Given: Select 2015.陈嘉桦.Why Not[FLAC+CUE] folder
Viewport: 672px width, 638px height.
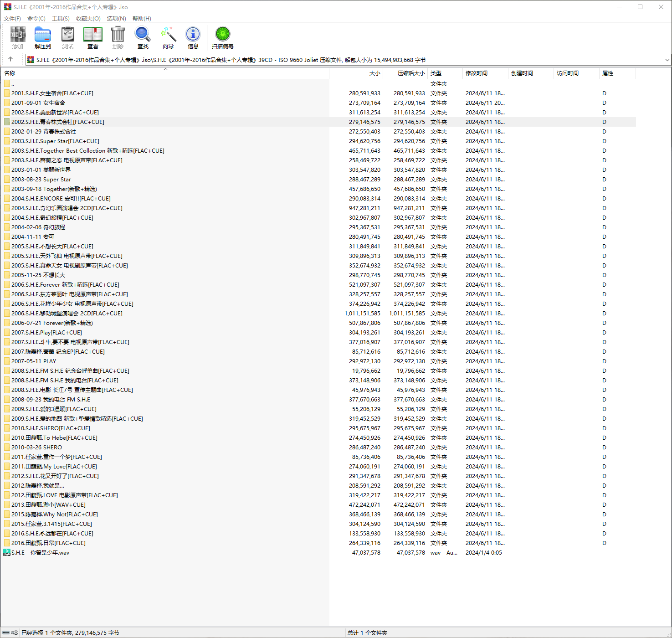Looking at the screenshot, I should 55,514.
